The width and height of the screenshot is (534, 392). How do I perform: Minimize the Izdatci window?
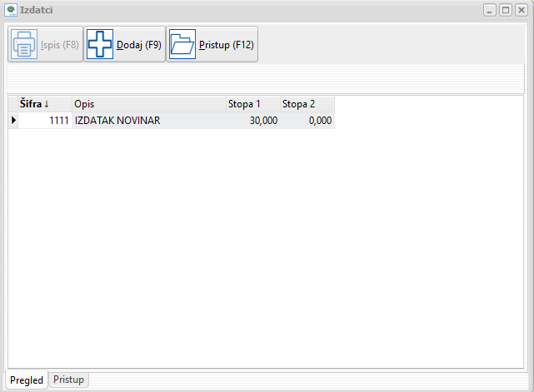coord(489,10)
